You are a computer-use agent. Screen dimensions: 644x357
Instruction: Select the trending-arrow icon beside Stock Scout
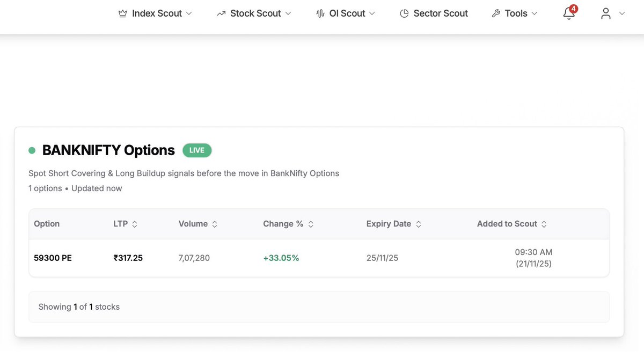221,13
